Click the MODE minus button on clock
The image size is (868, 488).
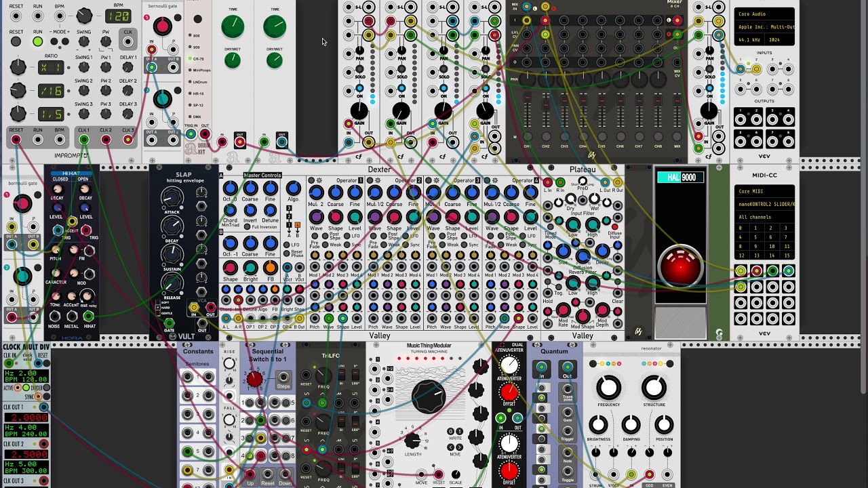point(54,41)
